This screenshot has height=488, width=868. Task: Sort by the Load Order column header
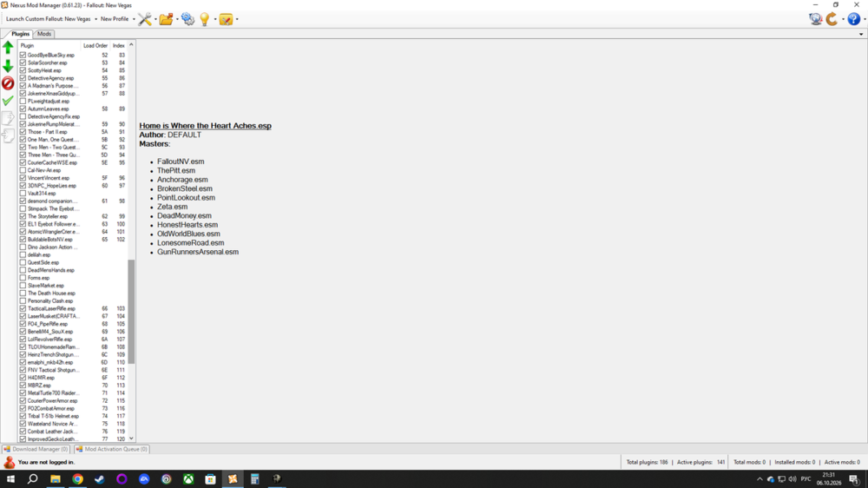(x=95, y=46)
